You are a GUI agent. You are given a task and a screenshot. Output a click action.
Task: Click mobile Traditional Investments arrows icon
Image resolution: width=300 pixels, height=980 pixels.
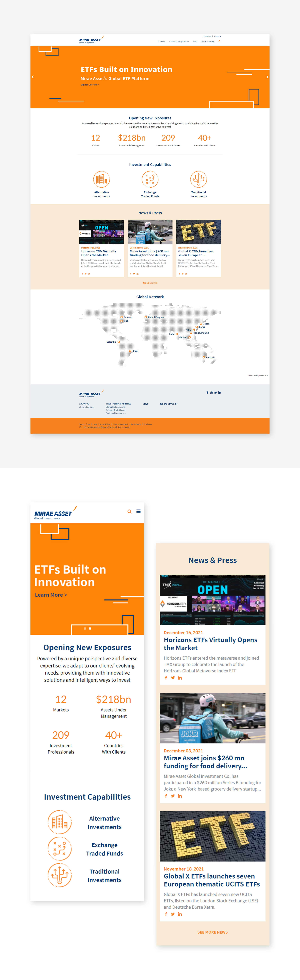point(59,875)
